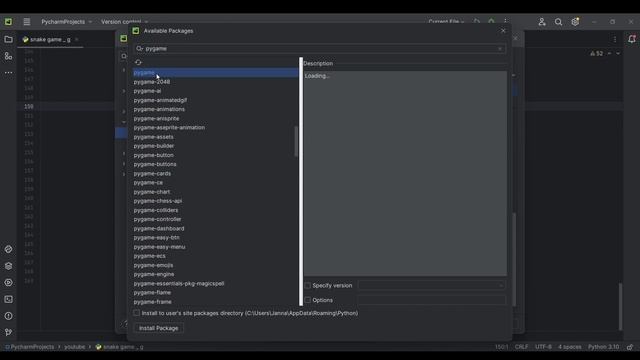Open the Python Console layers icon
The width and height of the screenshot is (640, 360).
[8, 266]
